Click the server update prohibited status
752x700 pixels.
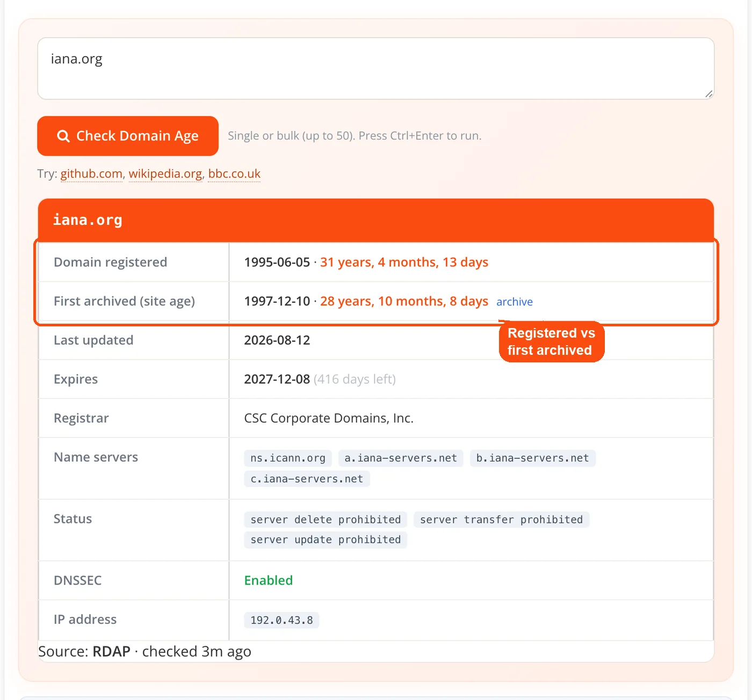[326, 539]
